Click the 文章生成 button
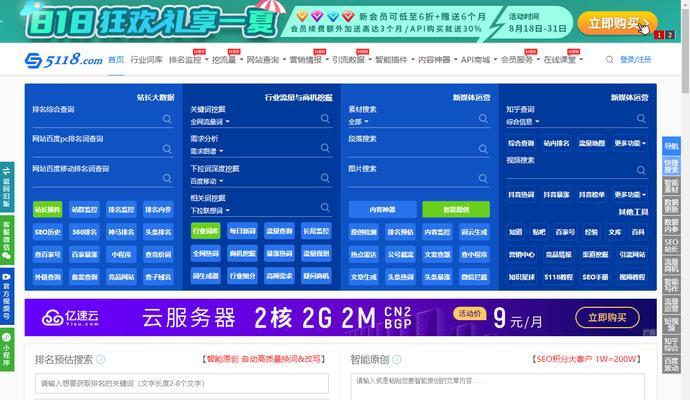Viewport: 690px width, 400px height. tap(363, 277)
